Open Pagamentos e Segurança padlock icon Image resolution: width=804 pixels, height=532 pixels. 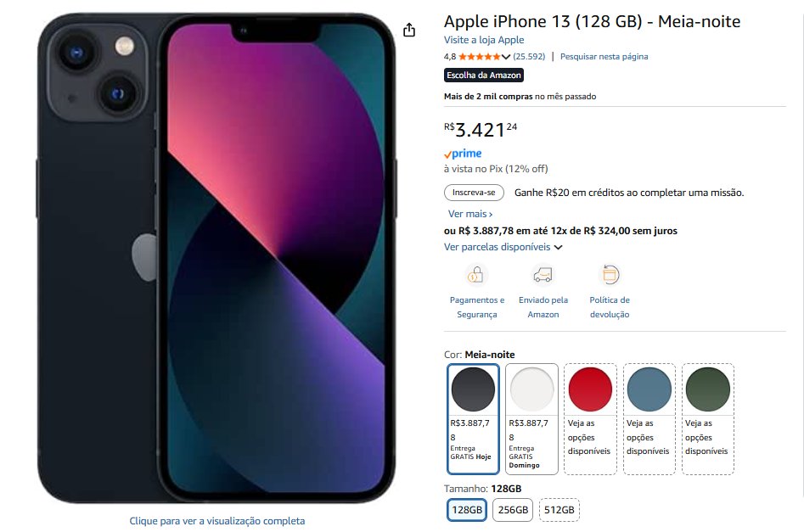click(x=476, y=275)
